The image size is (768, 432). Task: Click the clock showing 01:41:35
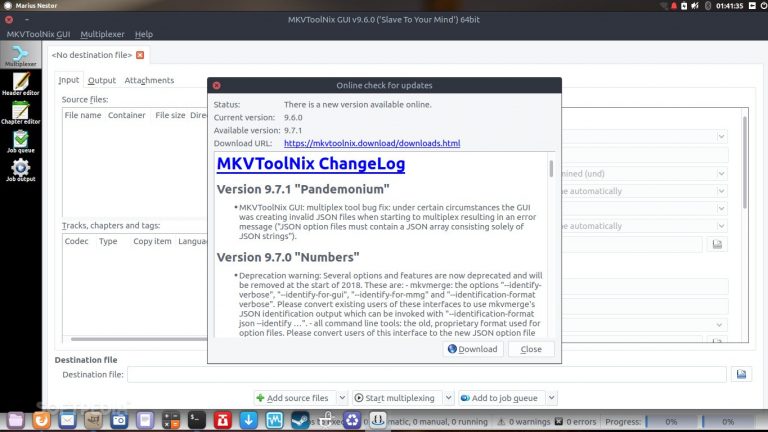(729, 6)
